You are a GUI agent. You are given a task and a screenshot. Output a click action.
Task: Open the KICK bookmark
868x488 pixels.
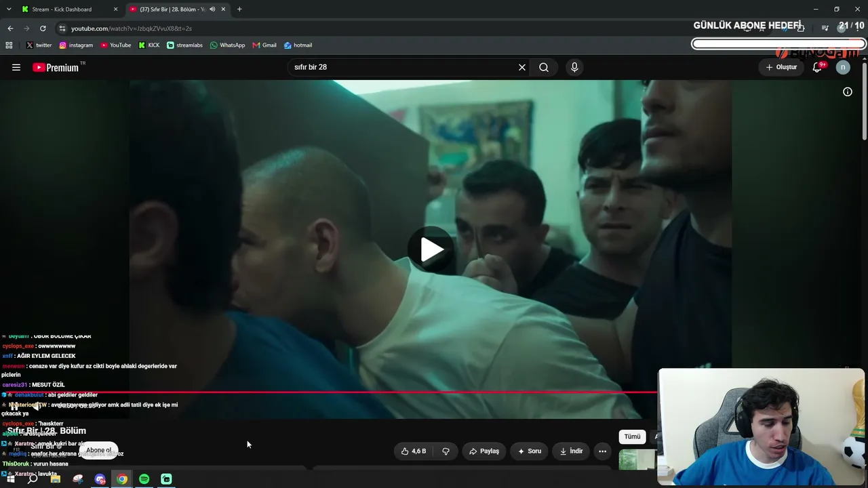(149, 45)
